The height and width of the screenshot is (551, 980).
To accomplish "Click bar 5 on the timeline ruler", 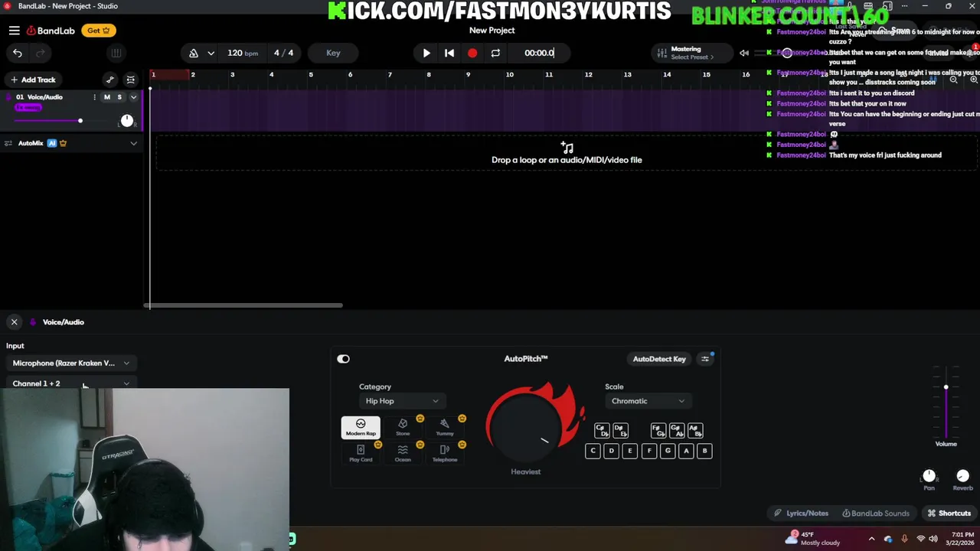I will (x=311, y=74).
